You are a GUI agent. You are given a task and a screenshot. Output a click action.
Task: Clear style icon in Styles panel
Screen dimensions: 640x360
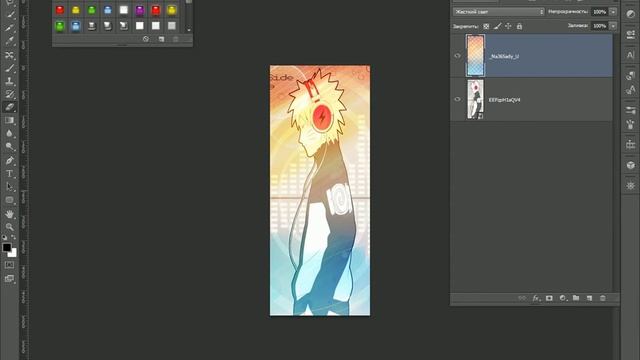146,39
